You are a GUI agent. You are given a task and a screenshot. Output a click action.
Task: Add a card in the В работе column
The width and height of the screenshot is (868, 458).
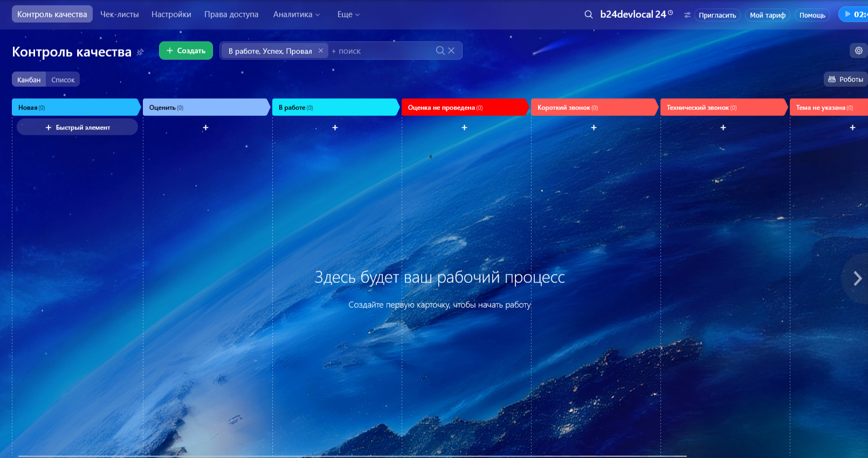tap(335, 128)
